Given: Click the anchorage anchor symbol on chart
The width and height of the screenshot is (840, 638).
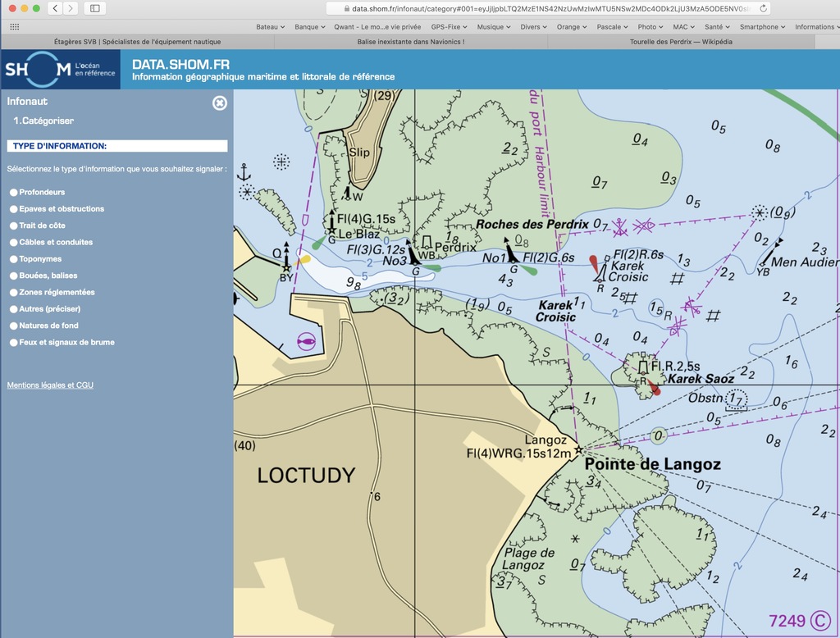Looking at the screenshot, I should (x=244, y=172).
